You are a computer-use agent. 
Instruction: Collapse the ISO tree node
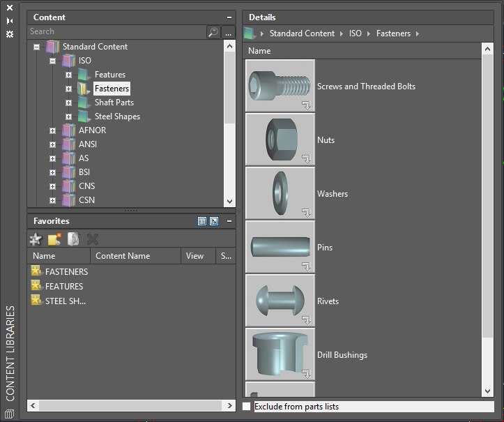53,61
